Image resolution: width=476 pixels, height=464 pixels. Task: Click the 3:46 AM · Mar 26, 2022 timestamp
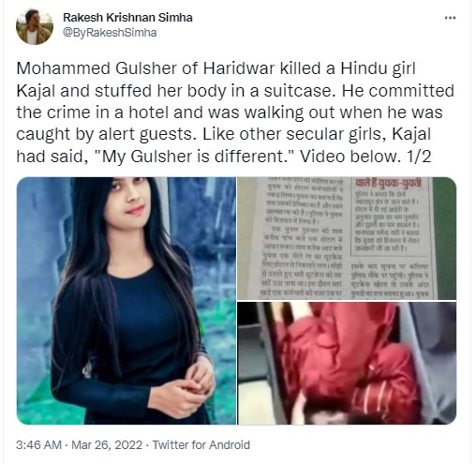(x=79, y=444)
